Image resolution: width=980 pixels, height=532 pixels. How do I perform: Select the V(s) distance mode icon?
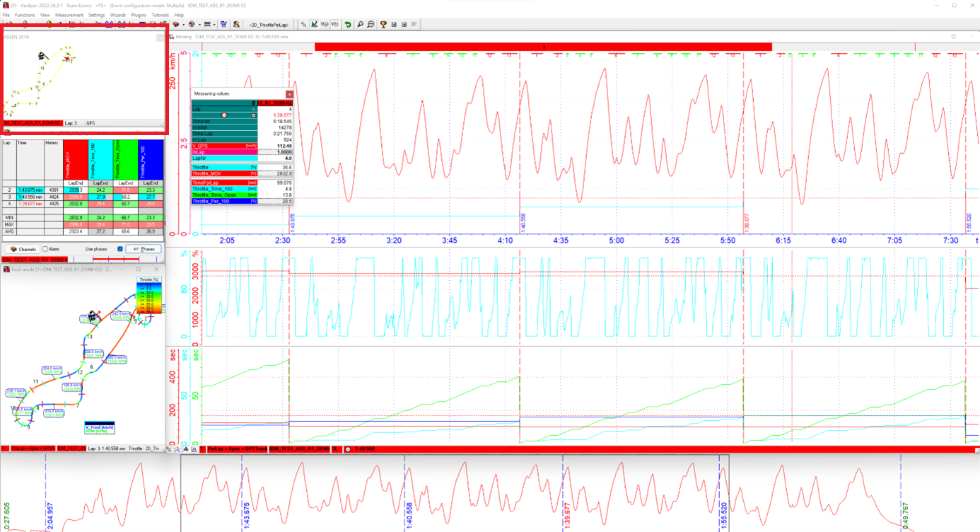(x=325, y=25)
